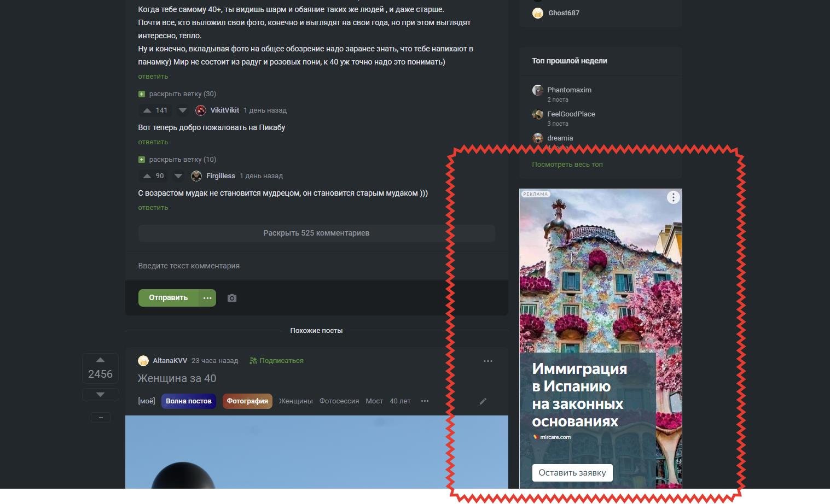This screenshot has height=504, width=830.
Task: Open AltanaKVV post options menu
Action: coord(487,361)
